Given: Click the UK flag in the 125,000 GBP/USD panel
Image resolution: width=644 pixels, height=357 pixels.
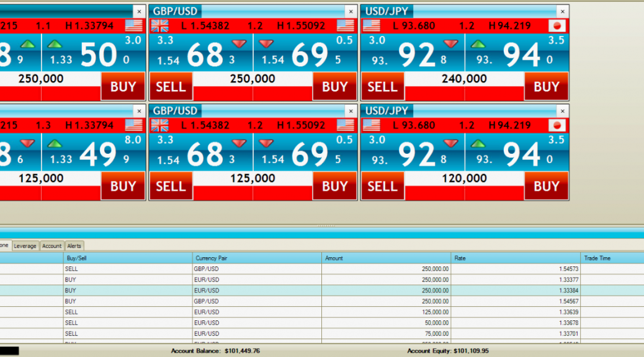Looking at the screenshot, I should (159, 125).
